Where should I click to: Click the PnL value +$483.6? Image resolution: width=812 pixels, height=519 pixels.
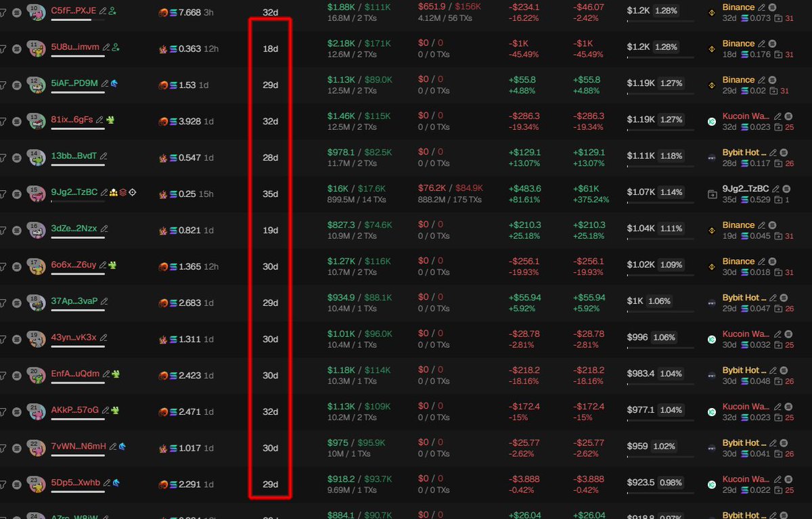tap(525, 188)
